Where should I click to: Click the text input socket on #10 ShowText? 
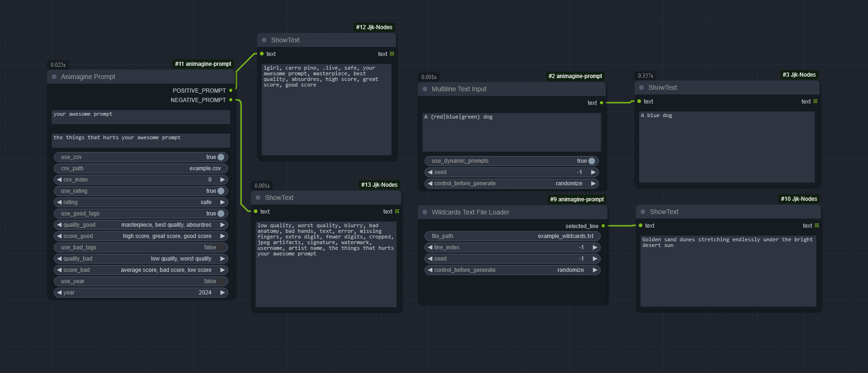641,225
